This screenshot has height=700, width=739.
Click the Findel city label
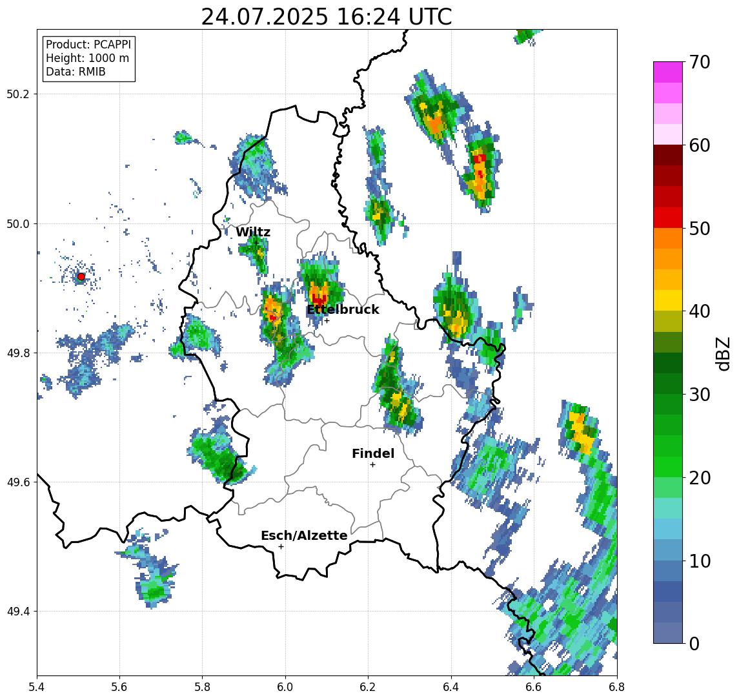click(x=373, y=453)
